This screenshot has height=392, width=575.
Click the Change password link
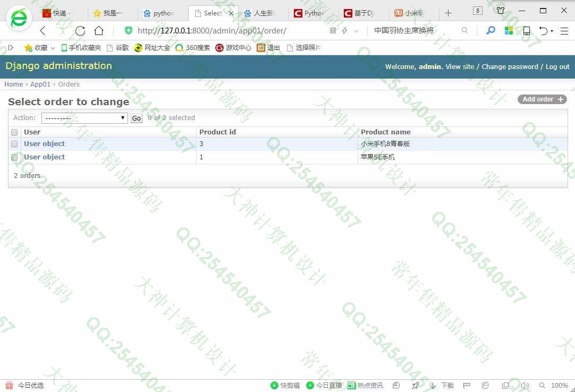tap(510, 67)
